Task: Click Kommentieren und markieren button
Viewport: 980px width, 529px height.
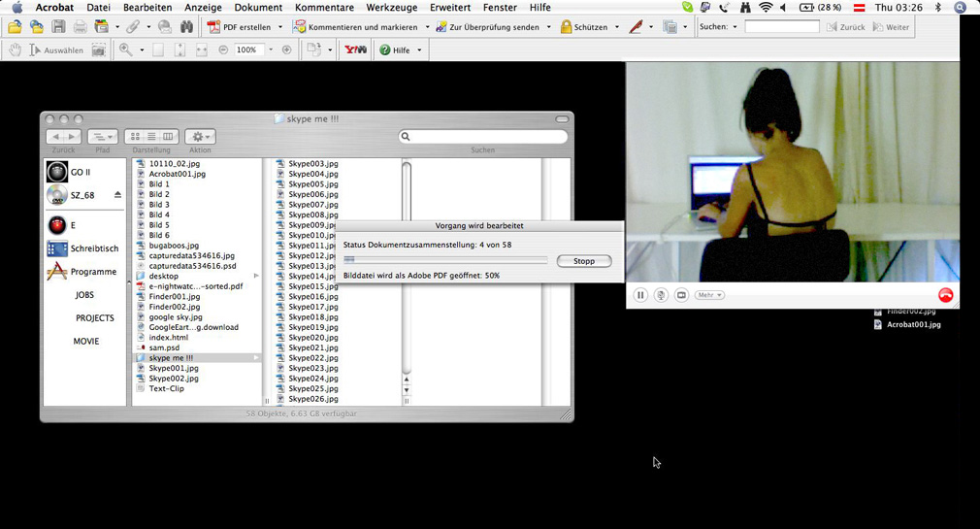Action: [x=362, y=27]
